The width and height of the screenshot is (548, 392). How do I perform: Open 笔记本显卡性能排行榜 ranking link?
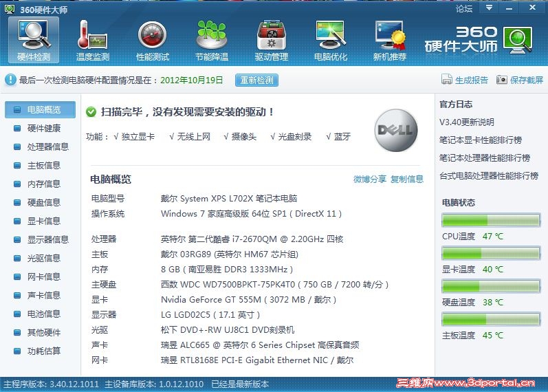click(x=481, y=140)
